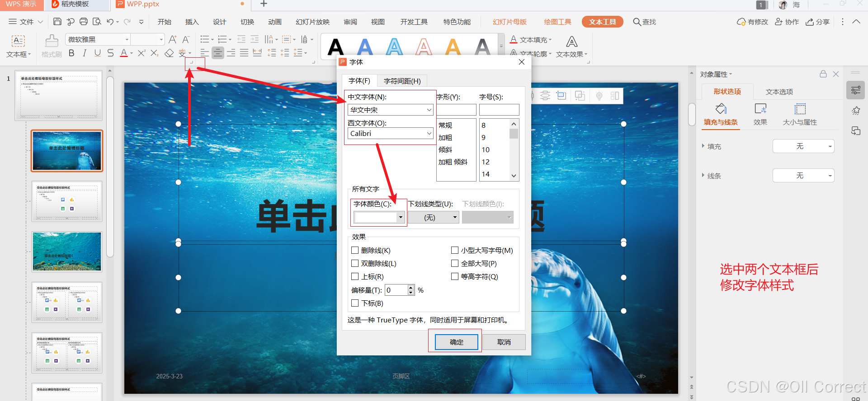The height and width of the screenshot is (401, 868).
Task: Justify text alignment in ribbon
Action: (244, 53)
